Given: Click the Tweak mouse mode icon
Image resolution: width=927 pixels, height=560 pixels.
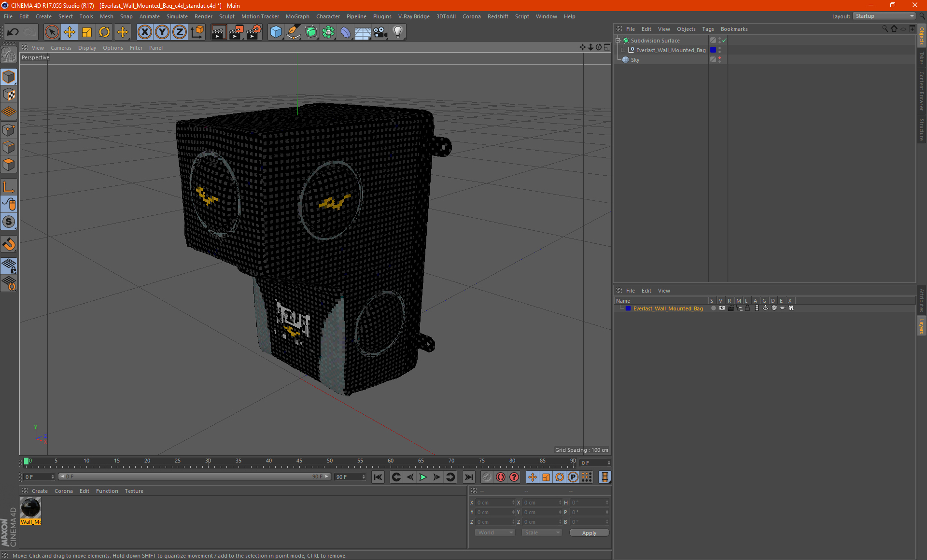Looking at the screenshot, I should click(9, 204).
